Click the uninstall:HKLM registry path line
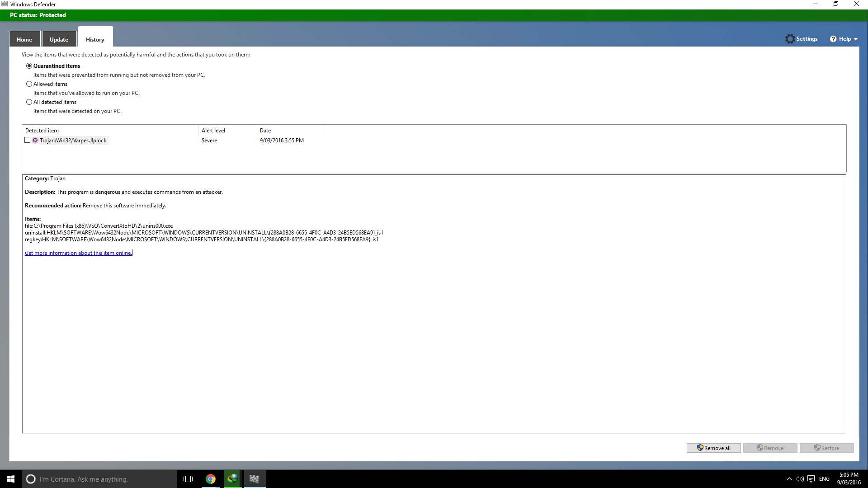The height and width of the screenshot is (488, 868). click(204, 233)
